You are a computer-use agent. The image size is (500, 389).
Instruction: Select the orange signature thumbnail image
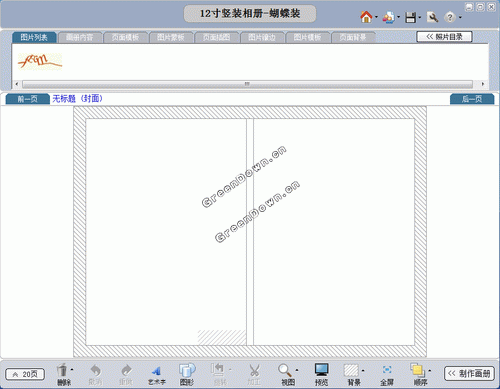point(40,61)
